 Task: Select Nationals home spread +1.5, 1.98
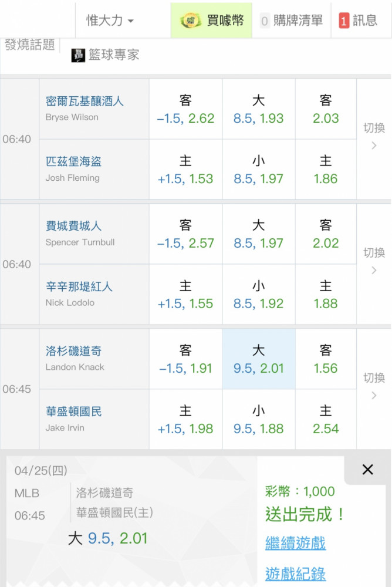(x=185, y=420)
